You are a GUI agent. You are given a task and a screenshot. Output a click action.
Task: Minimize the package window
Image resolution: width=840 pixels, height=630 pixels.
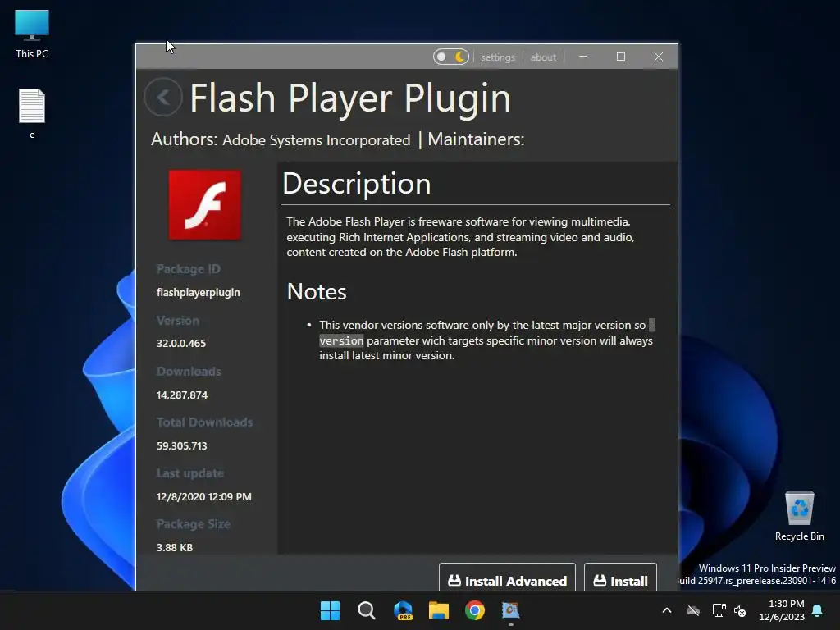[x=583, y=57]
